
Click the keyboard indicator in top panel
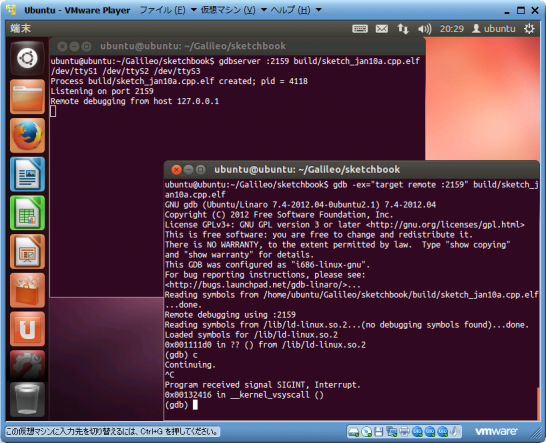[x=360, y=29]
